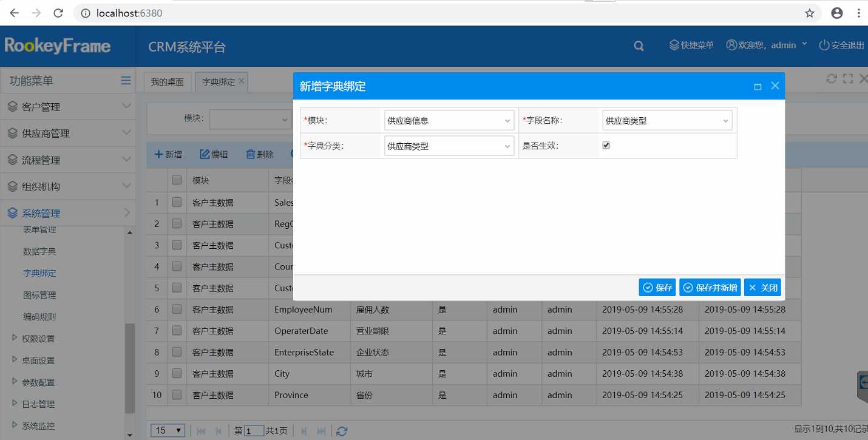The height and width of the screenshot is (440, 868).
Task: Reload the page with browser refresh icon
Action: click(58, 13)
